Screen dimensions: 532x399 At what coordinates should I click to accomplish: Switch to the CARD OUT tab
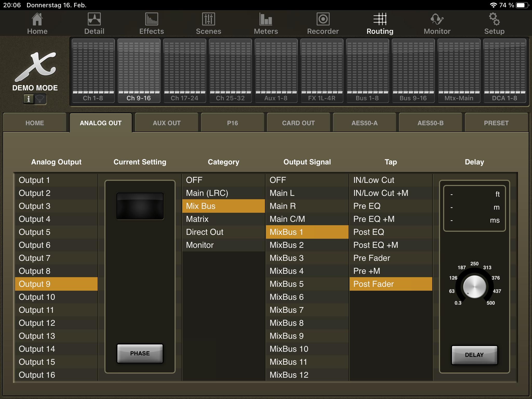click(x=298, y=123)
